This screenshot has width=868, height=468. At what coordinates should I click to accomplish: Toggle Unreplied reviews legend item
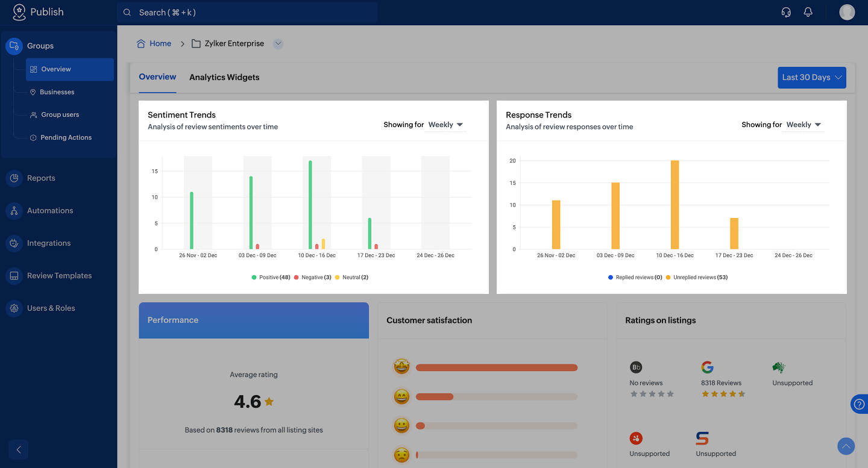696,278
